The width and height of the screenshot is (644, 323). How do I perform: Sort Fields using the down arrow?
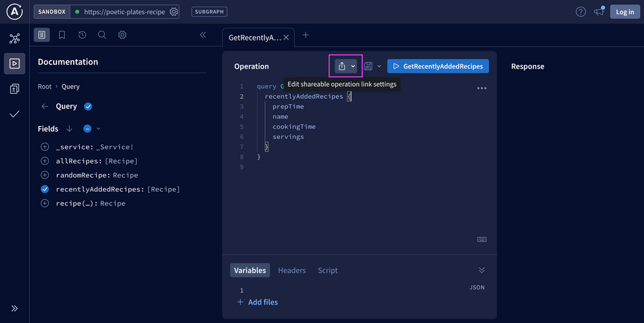[69, 129]
